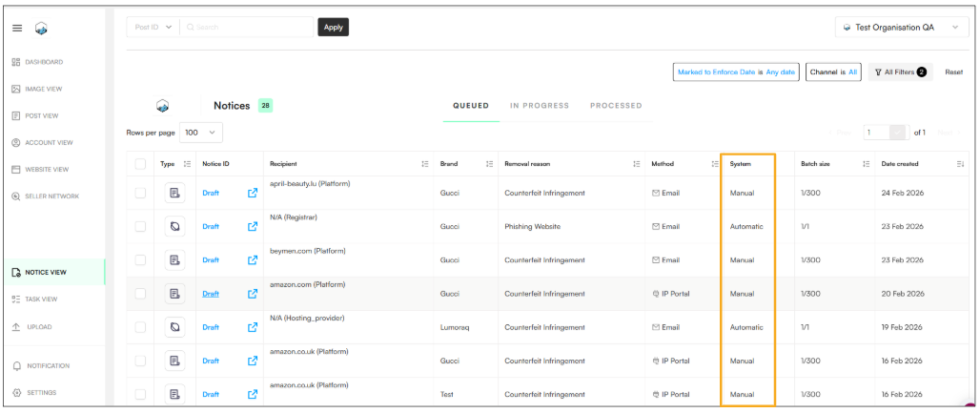Viewport: 980px width, 413px height.
Task: Sort by Date created icon
Action: pyautogui.click(x=960, y=164)
